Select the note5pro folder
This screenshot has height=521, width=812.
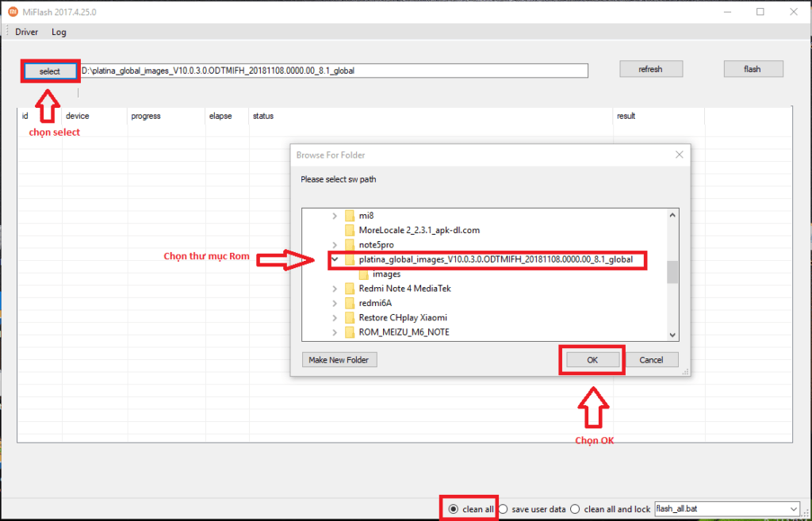[x=376, y=244]
